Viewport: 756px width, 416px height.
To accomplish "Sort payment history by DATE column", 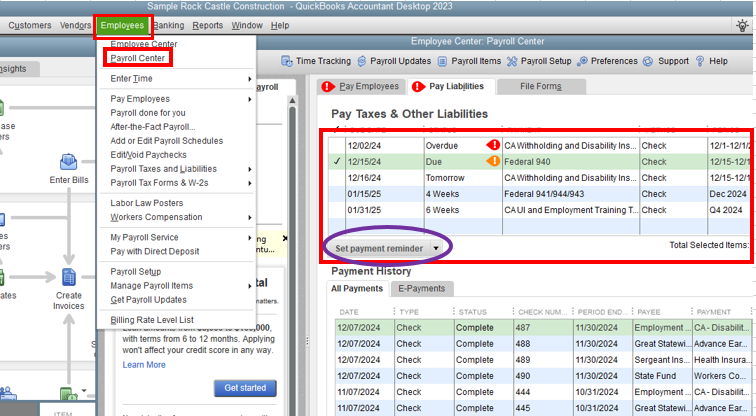I will [x=349, y=312].
